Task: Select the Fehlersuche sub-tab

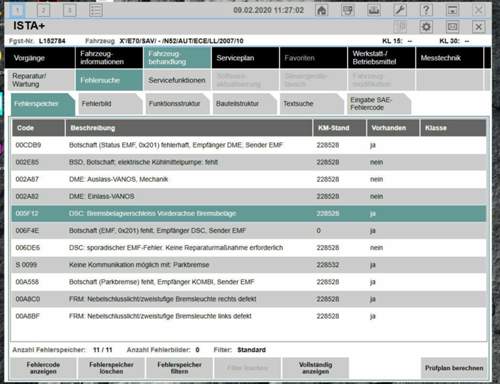Action: (x=109, y=80)
